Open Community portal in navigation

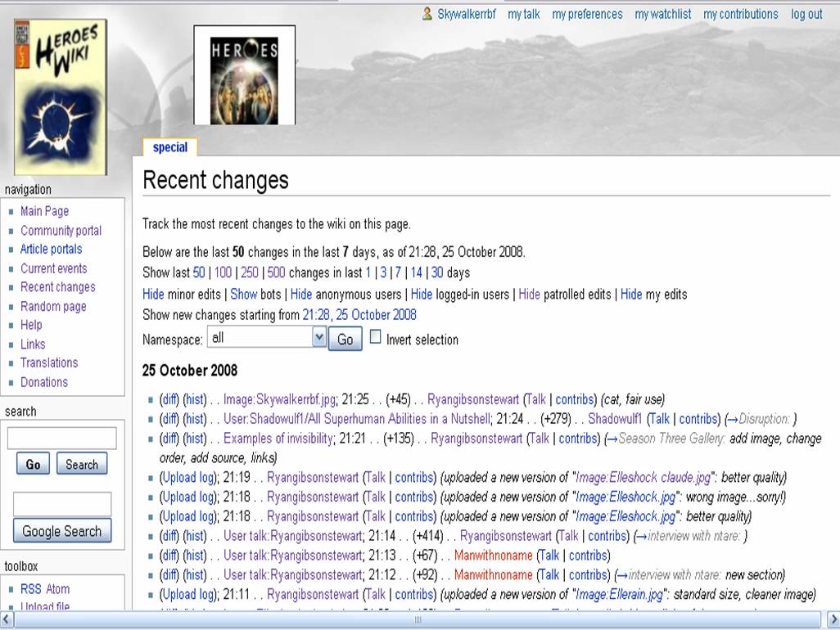61,231
